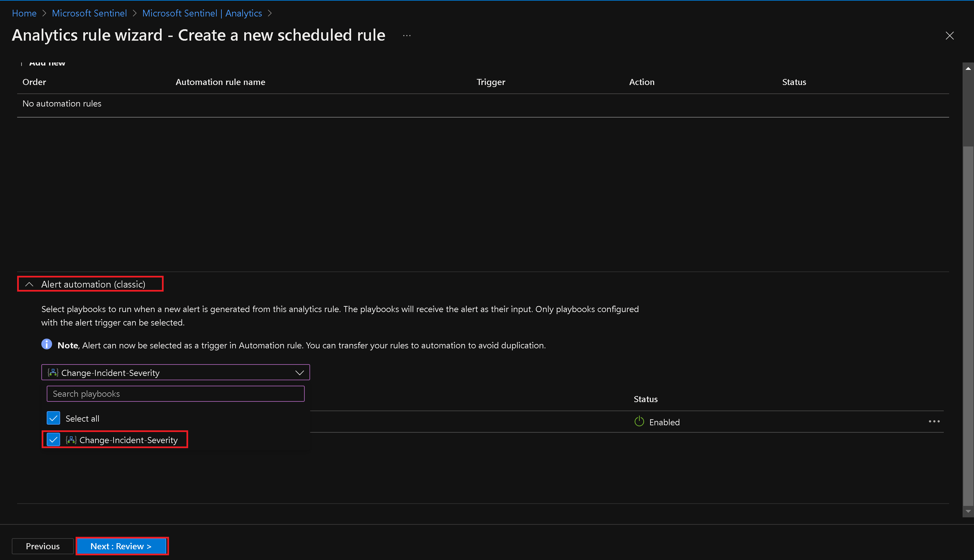The width and height of the screenshot is (974, 560).
Task: Click the 'Enabled' status text
Action: click(664, 422)
